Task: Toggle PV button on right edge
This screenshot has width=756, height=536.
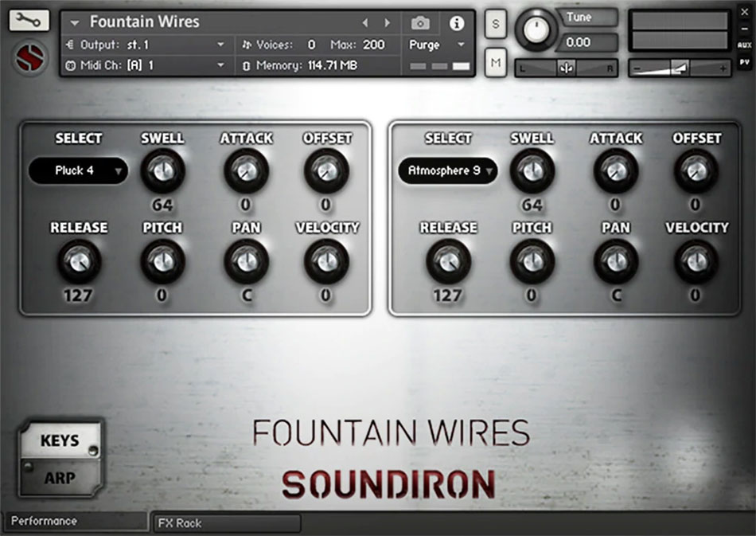Action: [744, 62]
